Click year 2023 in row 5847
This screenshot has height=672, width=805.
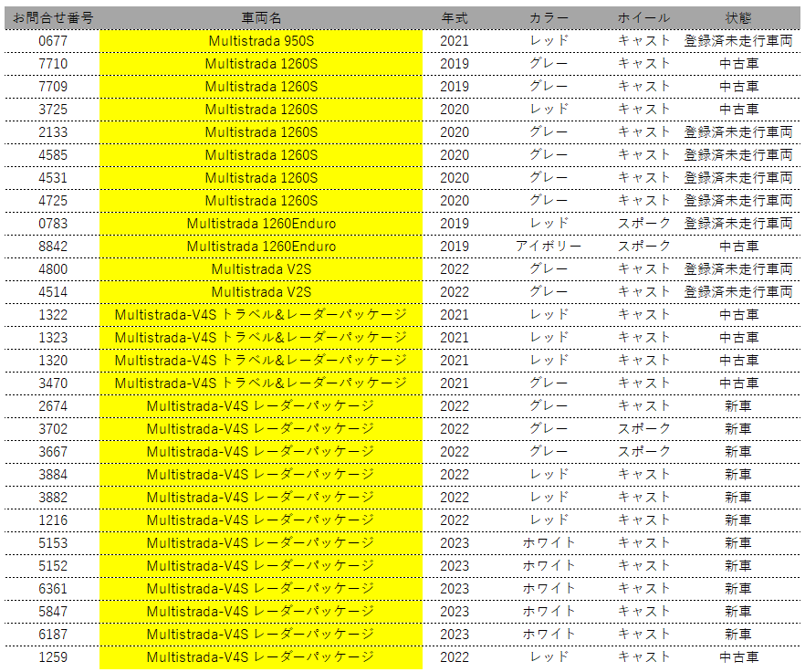[x=455, y=612]
